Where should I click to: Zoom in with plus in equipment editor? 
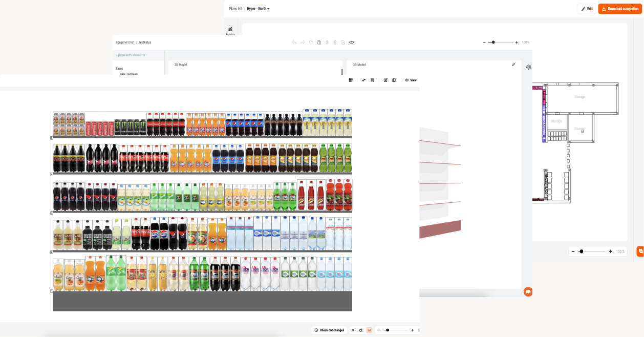[517, 43]
